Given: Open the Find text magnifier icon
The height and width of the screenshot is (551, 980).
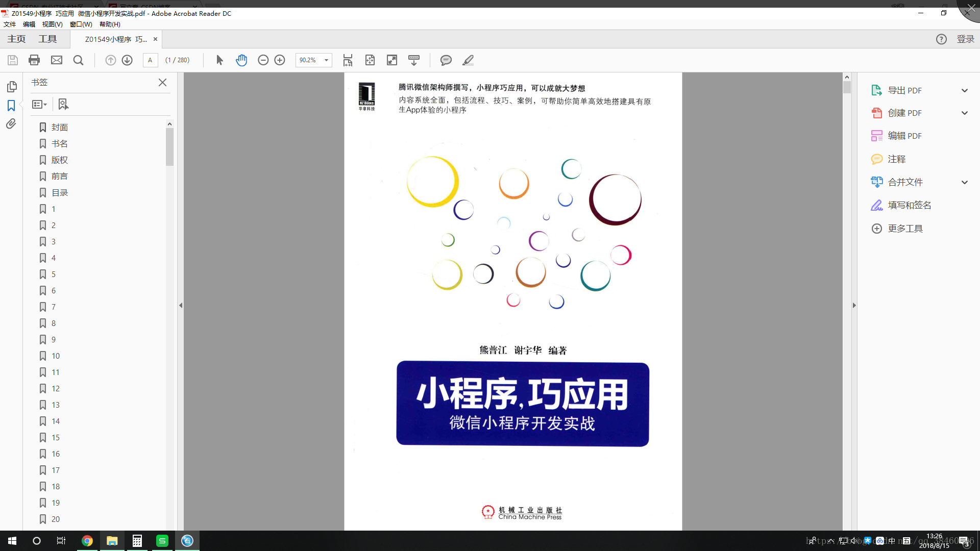Looking at the screenshot, I should pos(78,60).
